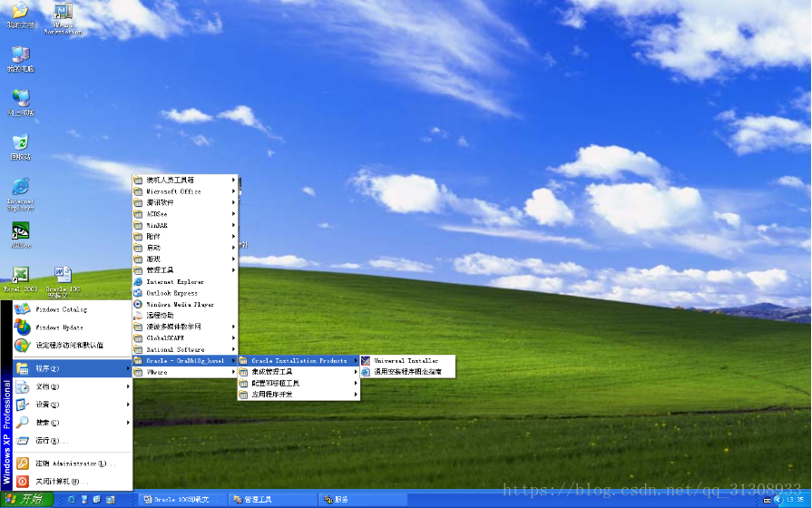This screenshot has width=812, height=508.
Task: Open Windows Catalog in Start menu
Action: (x=72, y=309)
